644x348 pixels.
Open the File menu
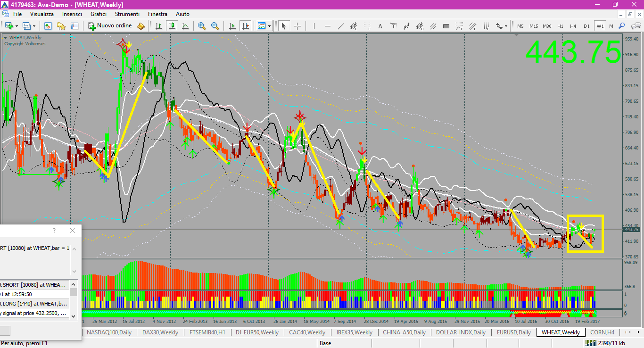tap(17, 14)
